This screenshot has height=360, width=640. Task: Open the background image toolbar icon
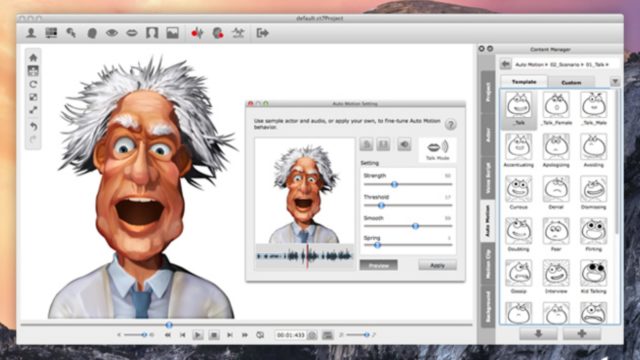[173, 33]
